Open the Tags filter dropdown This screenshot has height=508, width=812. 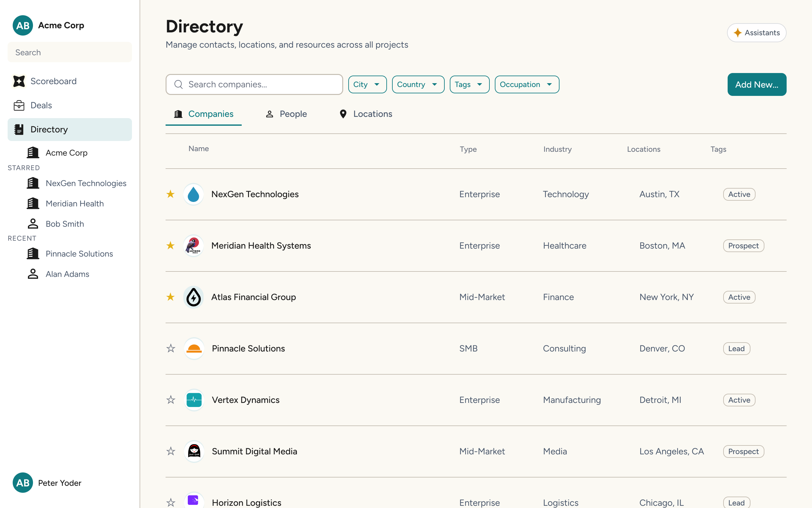point(469,84)
